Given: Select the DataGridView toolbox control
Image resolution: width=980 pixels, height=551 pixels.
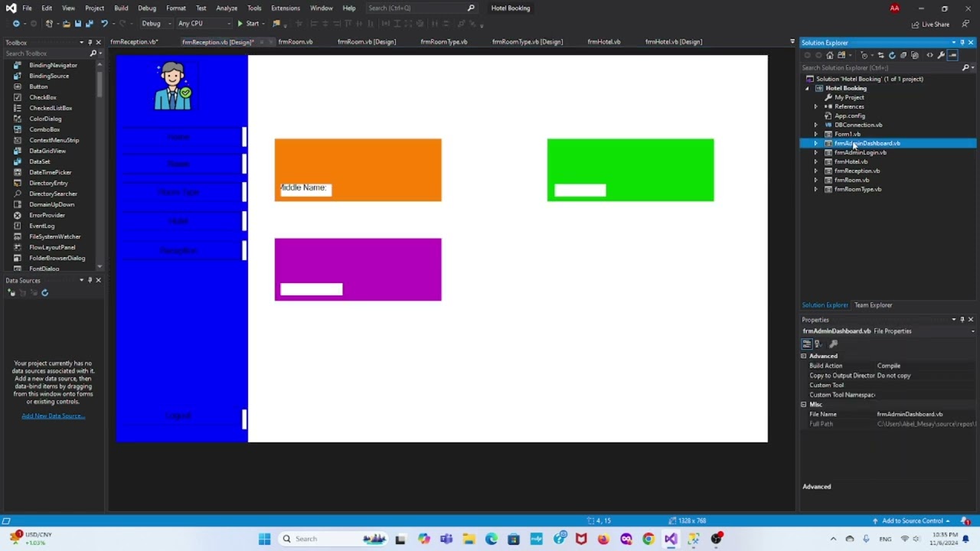Looking at the screenshot, I should [47, 151].
